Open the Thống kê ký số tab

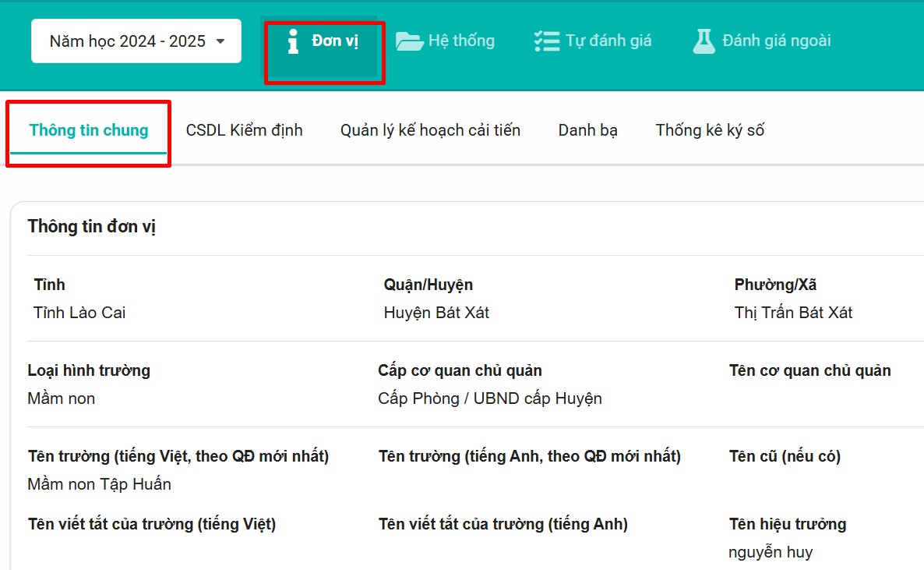[710, 130]
